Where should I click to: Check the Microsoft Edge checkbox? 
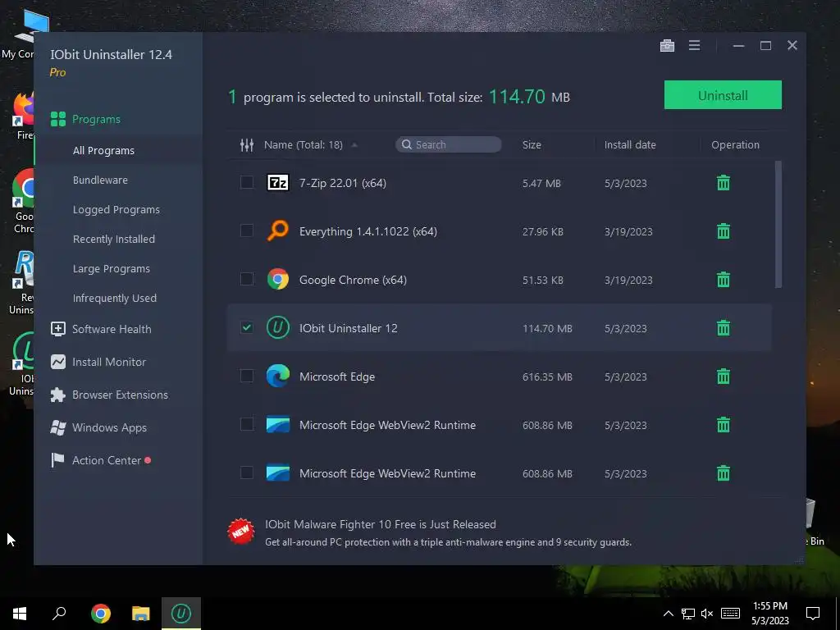(x=246, y=376)
